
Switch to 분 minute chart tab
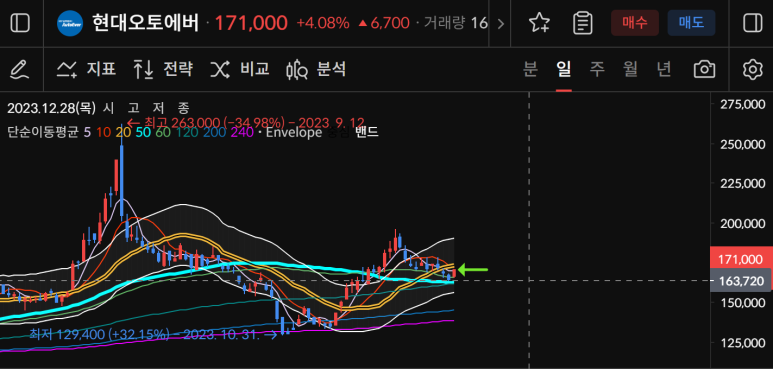pyautogui.click(x=530, y=69)
